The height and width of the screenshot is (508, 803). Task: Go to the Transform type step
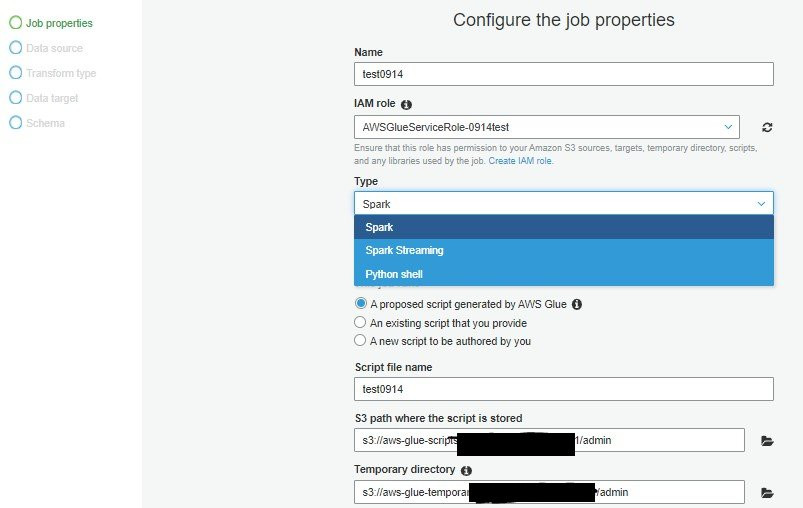click(61, 73)
